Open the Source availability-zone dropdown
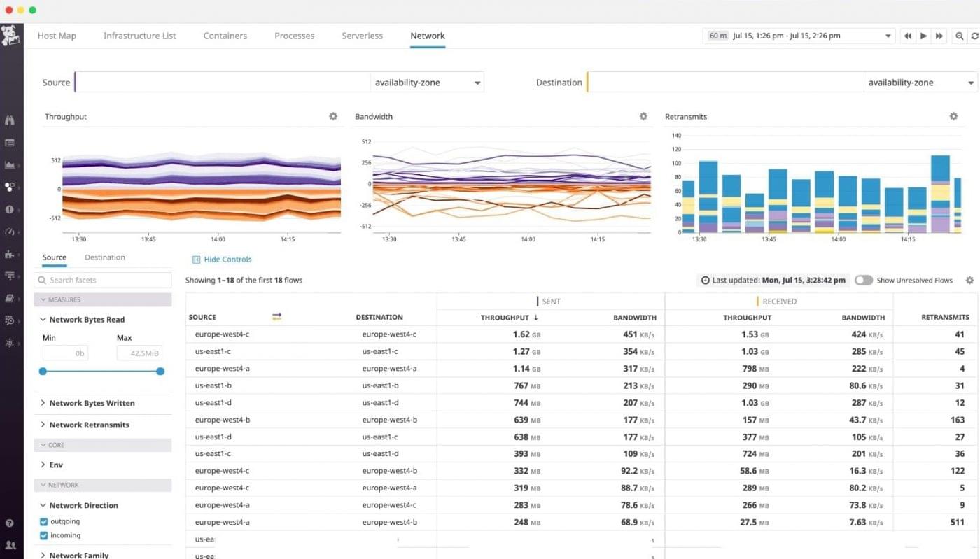980x559 pixels. (x=427, y=82)
